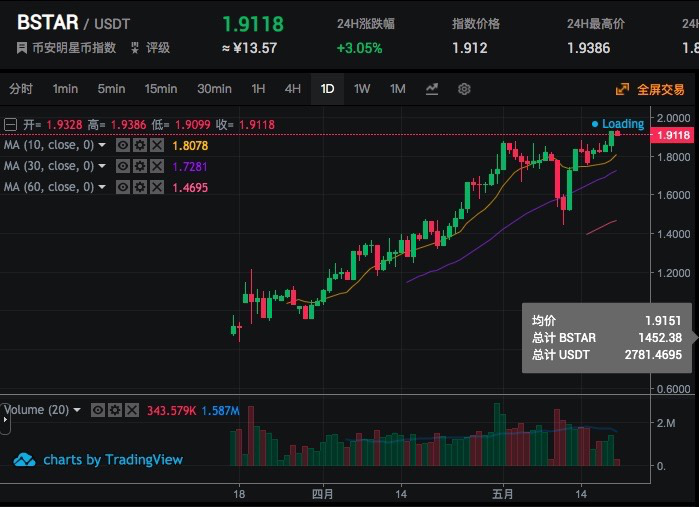The width and height of the screenshot is (699, 507).
Task: Remove the MA 60 indicator
Action: pyautogui.click(x=157, y=187)
